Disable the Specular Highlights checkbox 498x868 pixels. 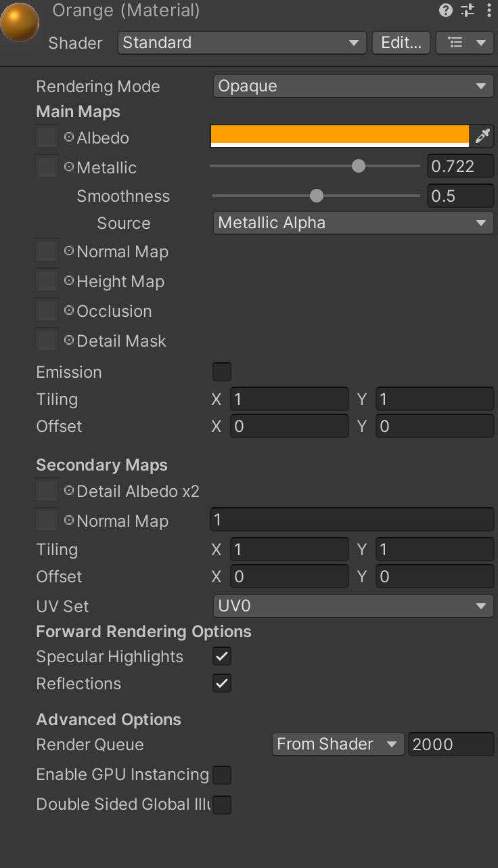[222, 656]
